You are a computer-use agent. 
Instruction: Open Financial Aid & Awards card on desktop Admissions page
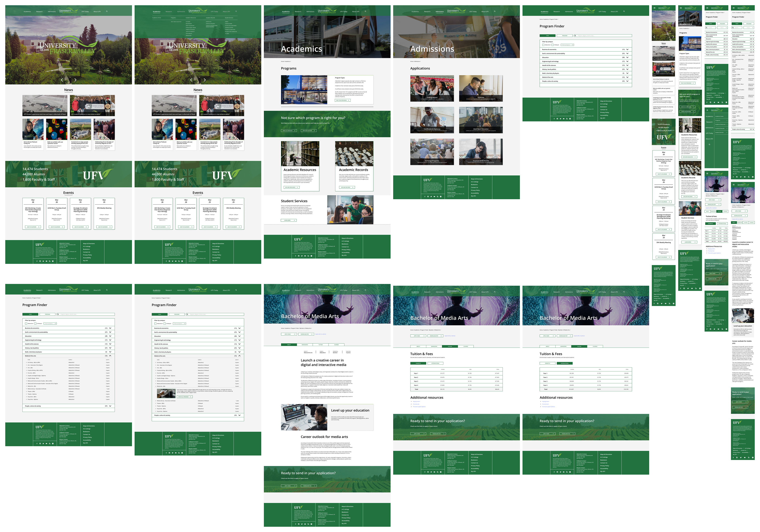pos(481,152)
